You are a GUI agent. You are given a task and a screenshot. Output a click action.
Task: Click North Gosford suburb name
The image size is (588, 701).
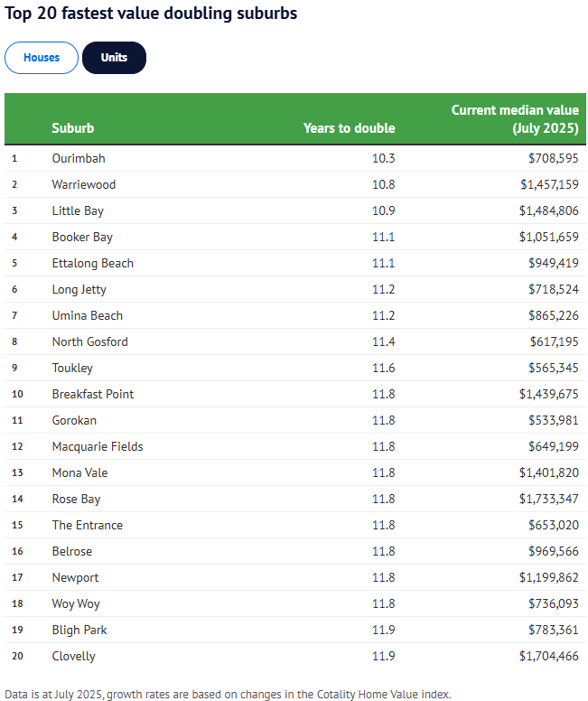[89, 341]
